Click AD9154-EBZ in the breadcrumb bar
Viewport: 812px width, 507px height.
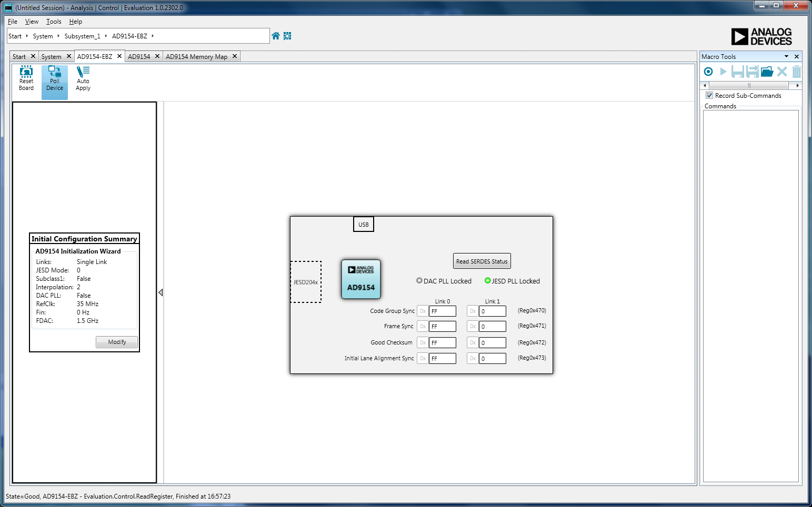click(x=129, y=36)
